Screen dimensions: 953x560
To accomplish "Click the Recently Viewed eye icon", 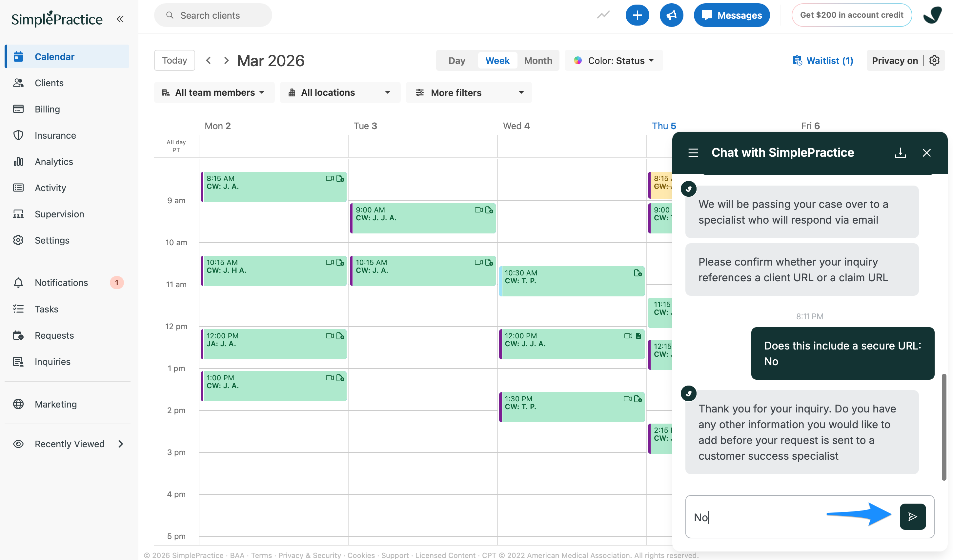I will coord(18,444).
